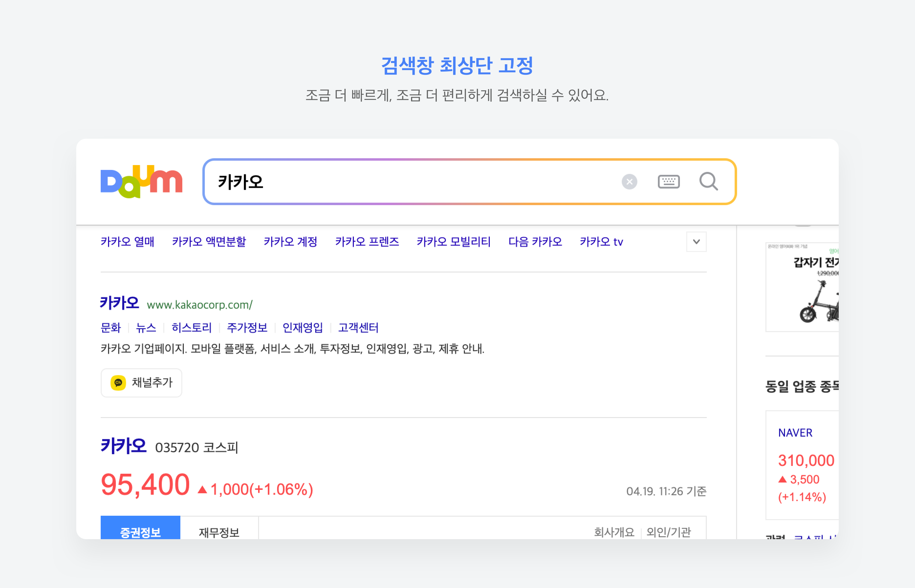
Task: Open the electric bike ad thumbnail
Action: 802,287
